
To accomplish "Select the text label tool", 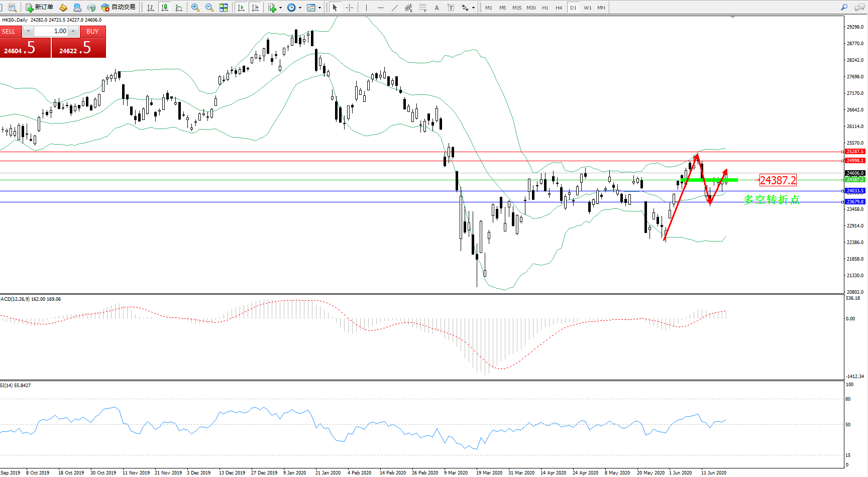I will tap(451, 8).
